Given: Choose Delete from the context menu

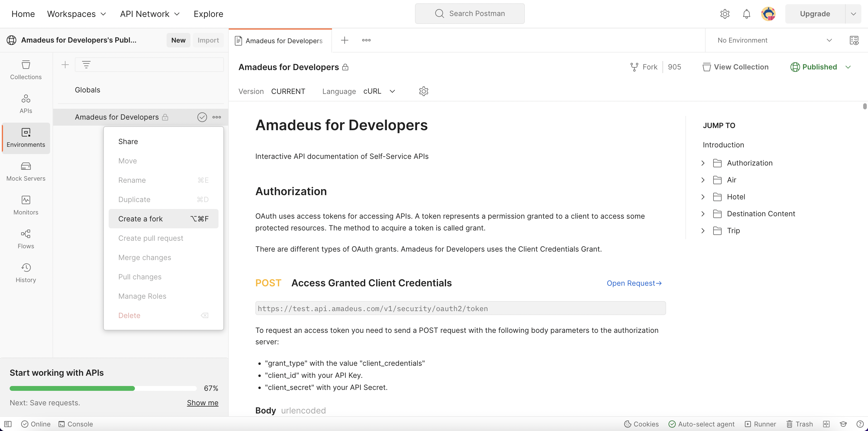Looking at the screenshot, I should pos(163,315).
